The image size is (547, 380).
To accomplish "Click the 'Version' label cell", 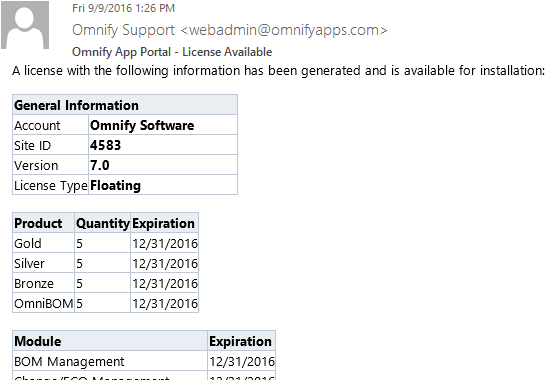I will pyautogui.click(x=51, y=165).
